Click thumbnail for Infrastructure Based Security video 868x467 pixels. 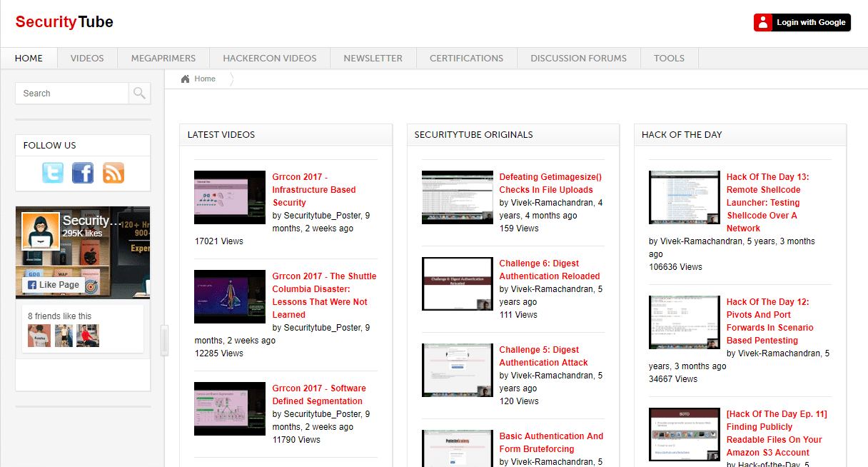click(230, 197)
